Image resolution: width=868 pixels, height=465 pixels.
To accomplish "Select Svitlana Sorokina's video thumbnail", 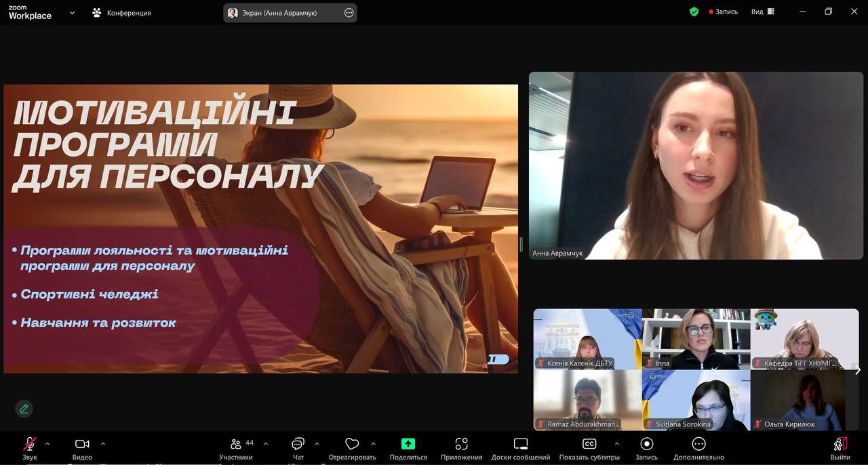I will (x=696, y=400).
